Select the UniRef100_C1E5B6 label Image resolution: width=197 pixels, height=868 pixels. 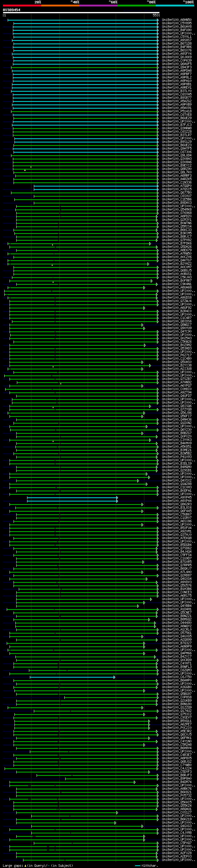tap(176, 200)
